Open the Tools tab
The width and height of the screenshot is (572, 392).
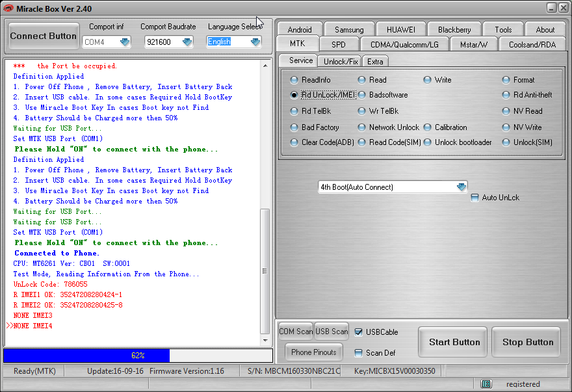tap(503, 29)
